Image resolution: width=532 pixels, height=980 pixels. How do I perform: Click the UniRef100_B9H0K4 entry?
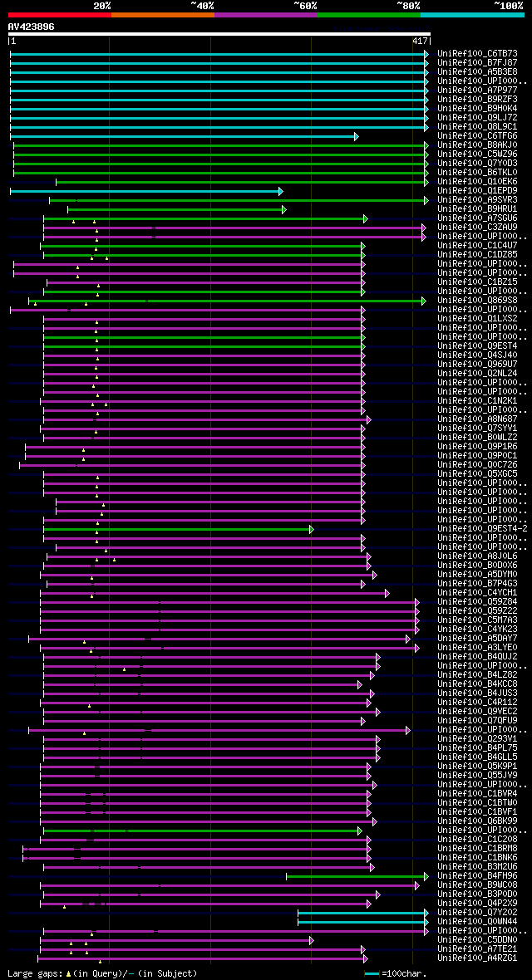pos(477,109)
